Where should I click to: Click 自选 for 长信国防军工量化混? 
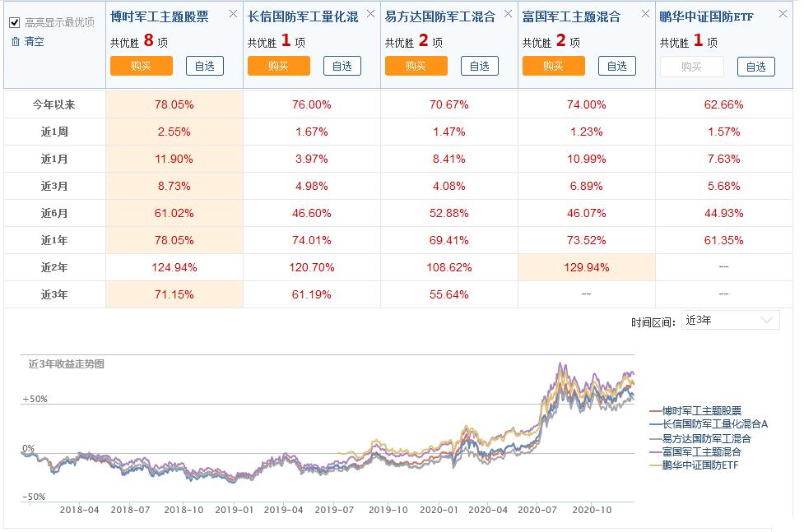[x=343, y=66]
